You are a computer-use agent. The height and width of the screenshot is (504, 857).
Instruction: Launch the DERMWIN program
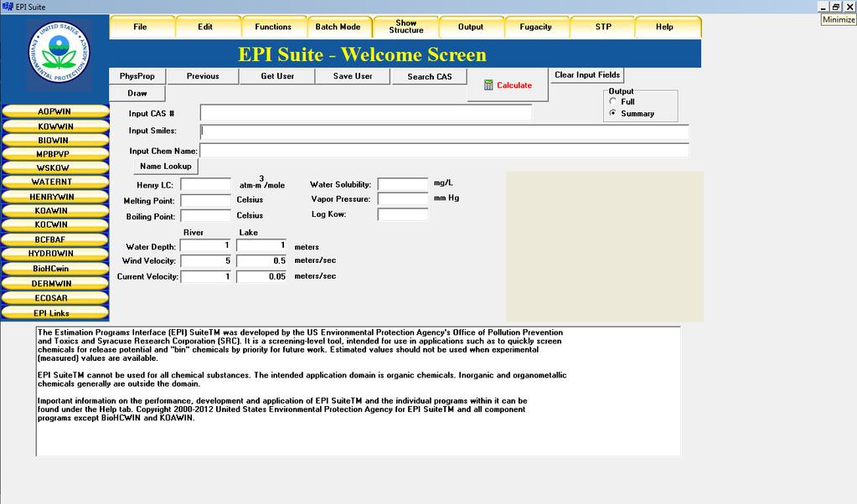[54, 284]
